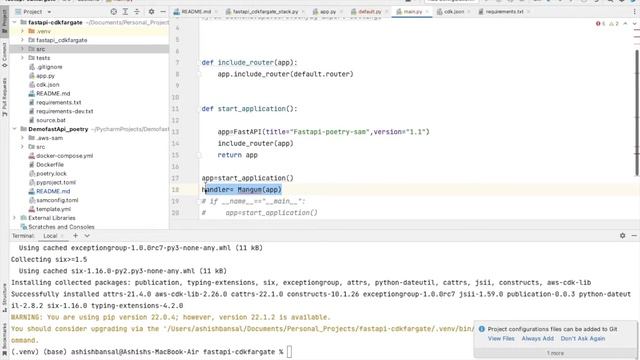The width and height of the screenshot is (640, 360).
Task: Click Don't Ask Again link
Action: tap(582, 338)
